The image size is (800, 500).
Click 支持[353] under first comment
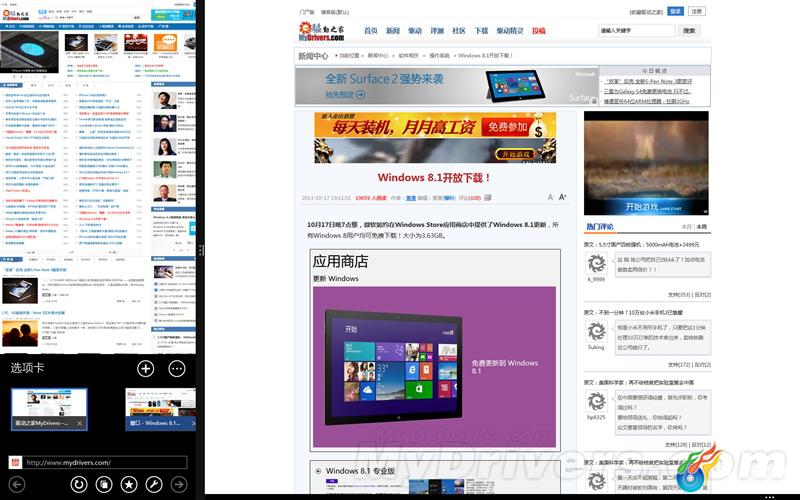tap(679, 295)
